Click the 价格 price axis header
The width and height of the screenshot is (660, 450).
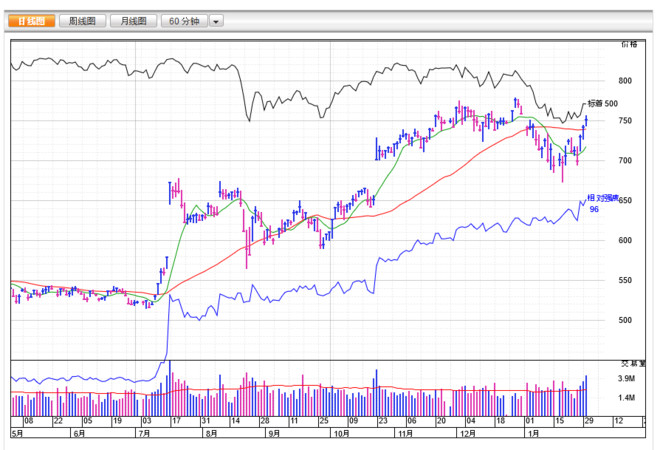pos(629,44)
